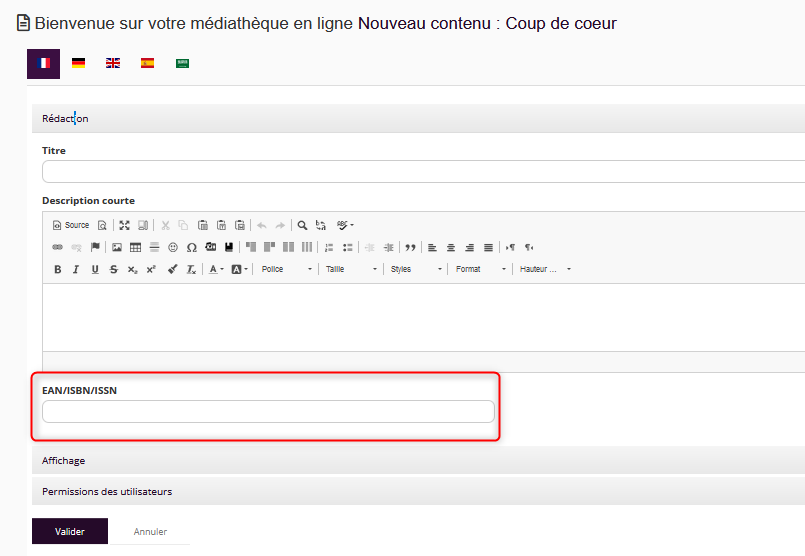The image size is (805, 556).
Task: Click the underline formatting icon
Action: click(x=95, y=270)
